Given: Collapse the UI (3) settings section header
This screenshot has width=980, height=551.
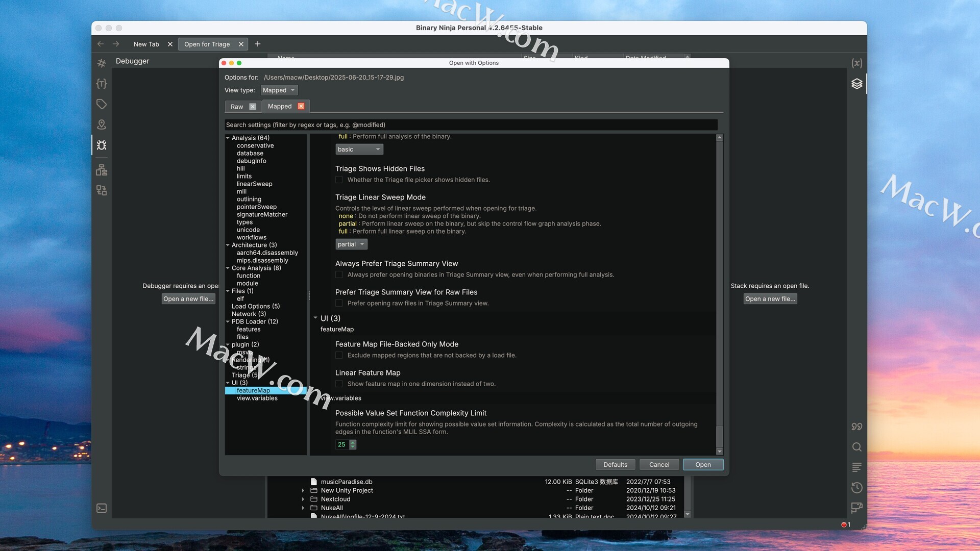Looking at the screenshot, I should 315,318.
